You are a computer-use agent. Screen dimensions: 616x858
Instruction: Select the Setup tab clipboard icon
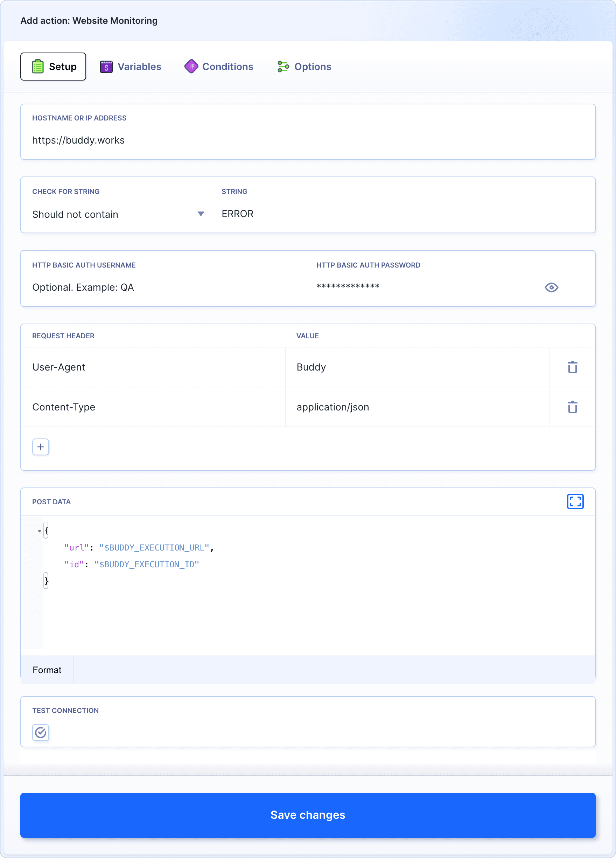[38, 66]
